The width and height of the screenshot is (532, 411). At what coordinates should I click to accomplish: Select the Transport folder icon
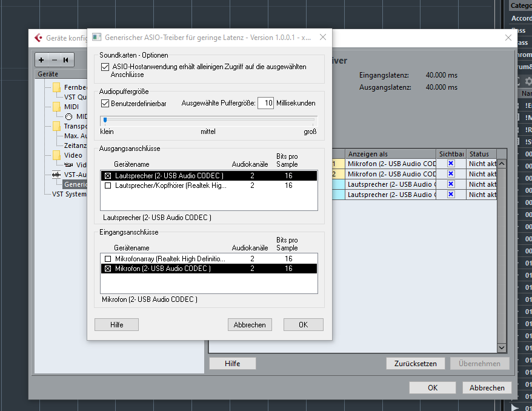[57, 126]
